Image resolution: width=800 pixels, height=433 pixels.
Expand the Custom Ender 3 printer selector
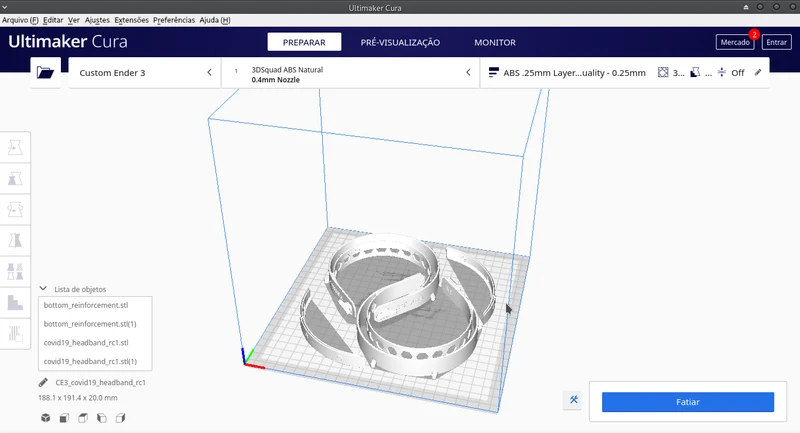click(145, 72)
